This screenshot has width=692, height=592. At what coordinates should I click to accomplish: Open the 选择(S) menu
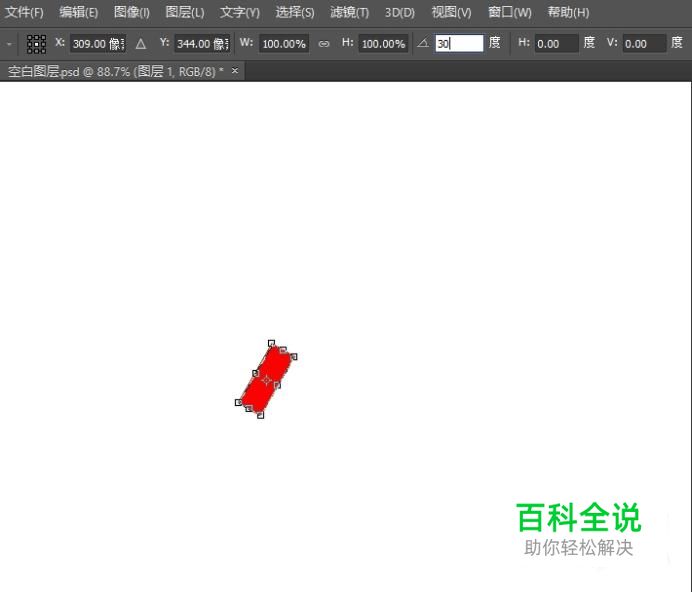coord(295,12)
